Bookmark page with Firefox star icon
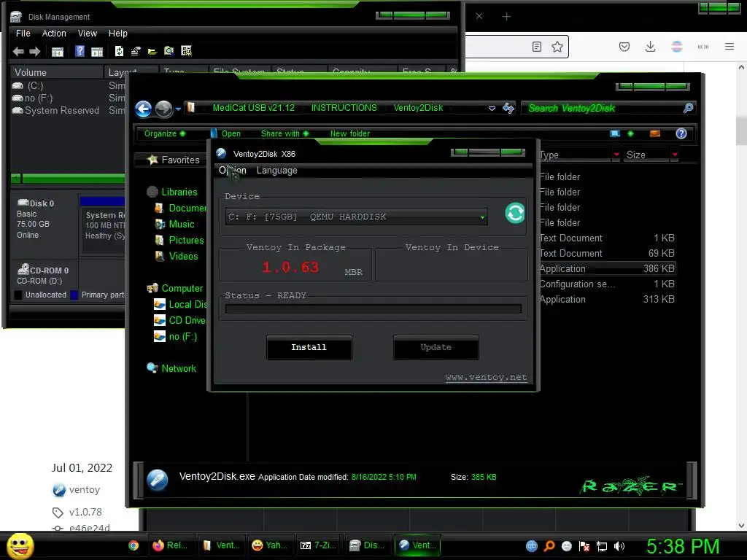This screenshot has width=747, height=560. point(557,47)
